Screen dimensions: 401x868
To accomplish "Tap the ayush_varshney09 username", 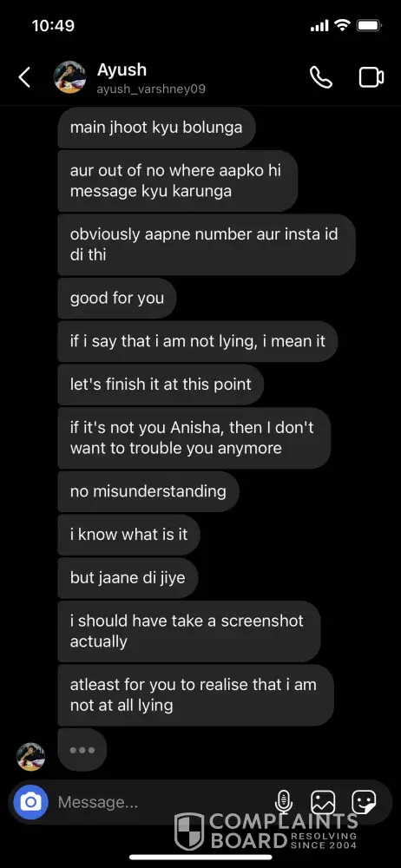I will pyautogui.click(x=151, y=89).
